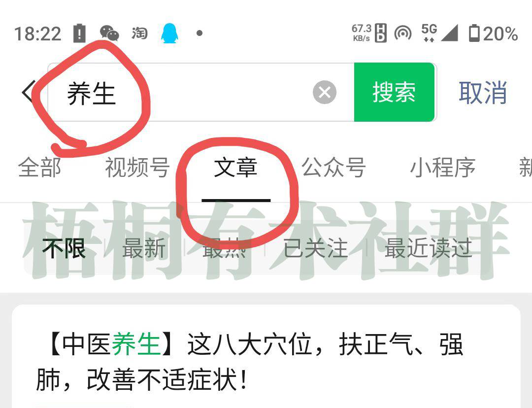Filter by 最近读过 articles
Viewport: 532px width, 408px height.
point(428,248)
